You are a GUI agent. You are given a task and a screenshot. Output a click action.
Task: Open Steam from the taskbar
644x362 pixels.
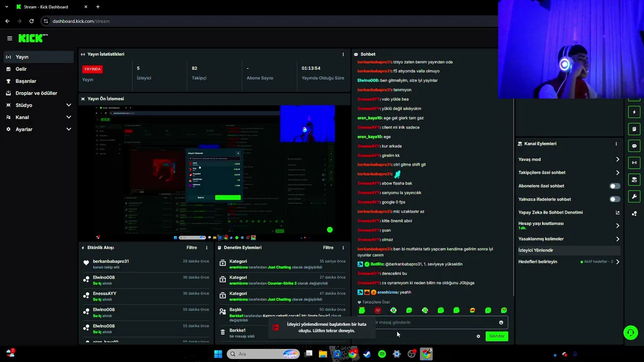(367, 354)
